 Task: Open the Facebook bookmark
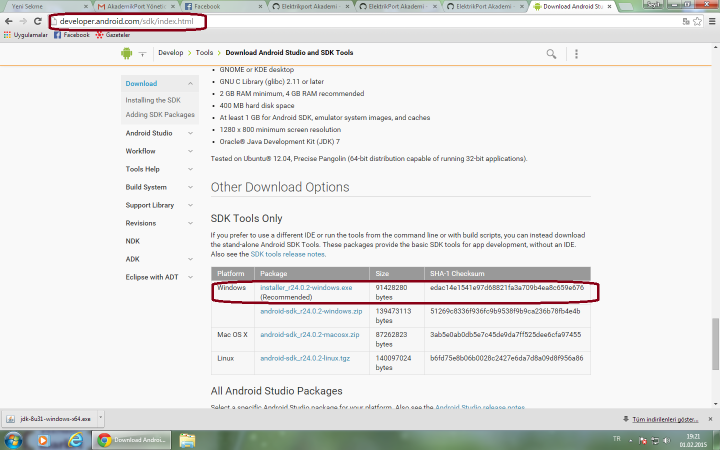click(x=72, y=35)
